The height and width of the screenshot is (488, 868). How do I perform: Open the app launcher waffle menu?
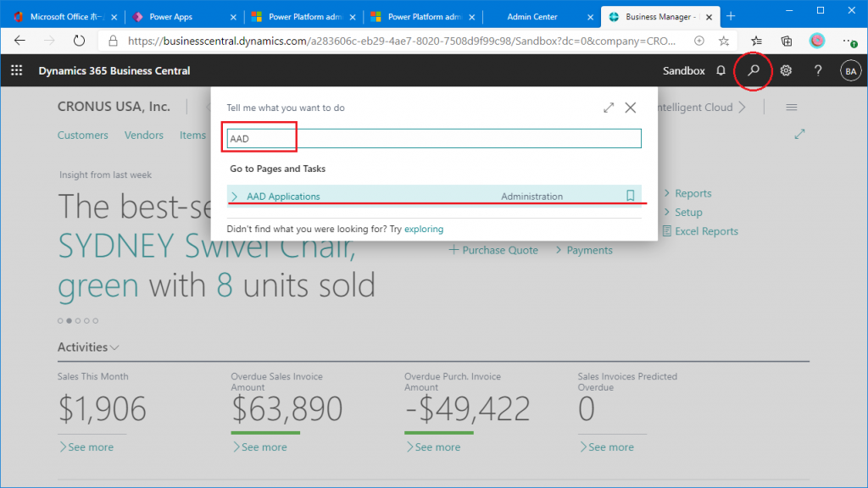[17, 70]
